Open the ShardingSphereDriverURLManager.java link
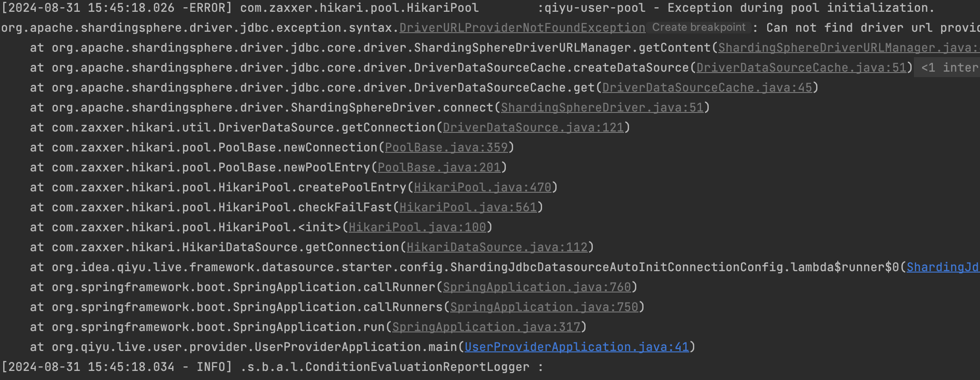 pyautogui.click(x=848, y=48)
